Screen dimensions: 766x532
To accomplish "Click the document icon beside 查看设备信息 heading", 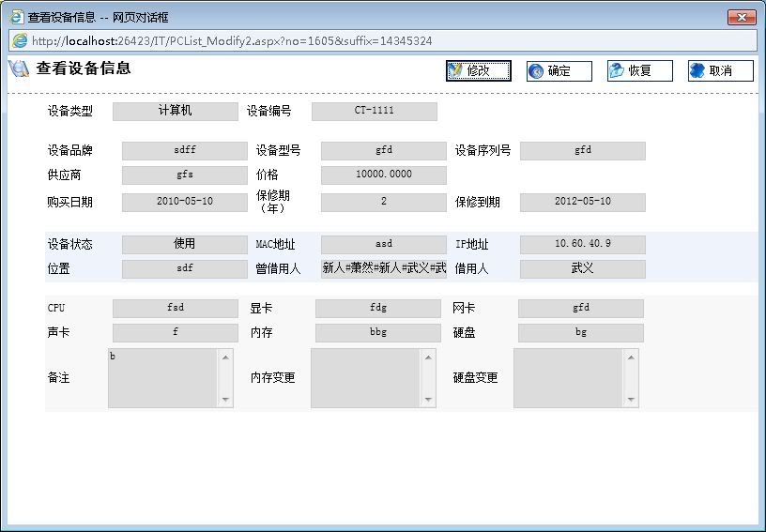I will [x=19, y=68].
